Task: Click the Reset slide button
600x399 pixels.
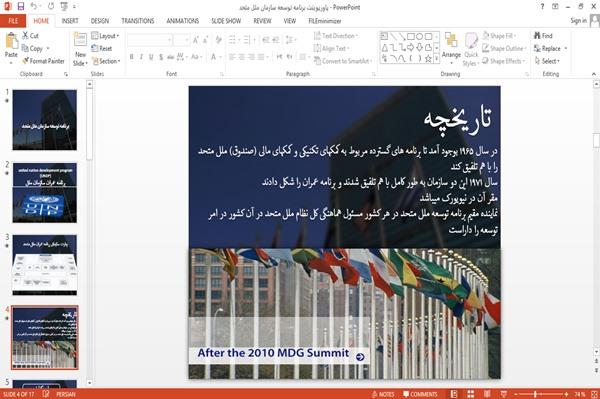Action: tap(102, 49)
